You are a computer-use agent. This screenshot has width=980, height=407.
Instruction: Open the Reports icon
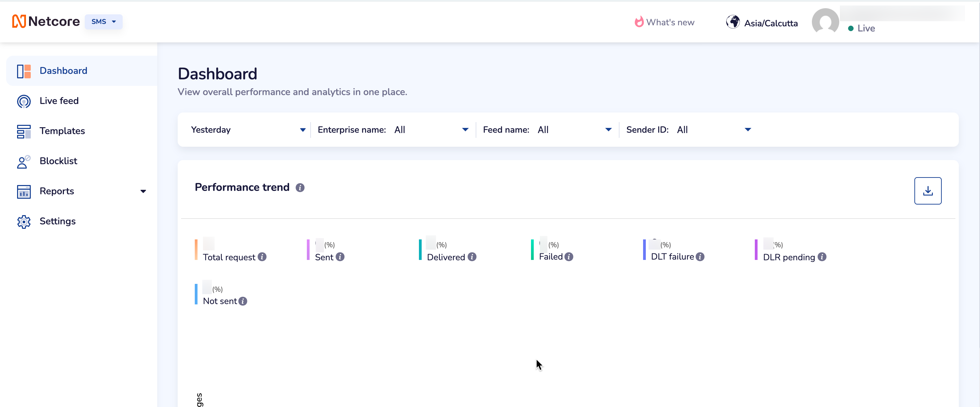(x=24, y=191)
